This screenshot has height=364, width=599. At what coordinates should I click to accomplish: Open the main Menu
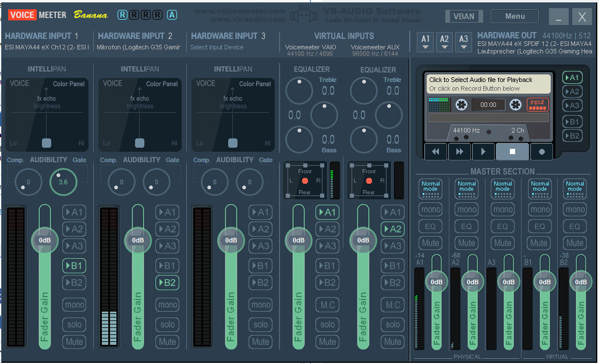[x=515, y=16]
